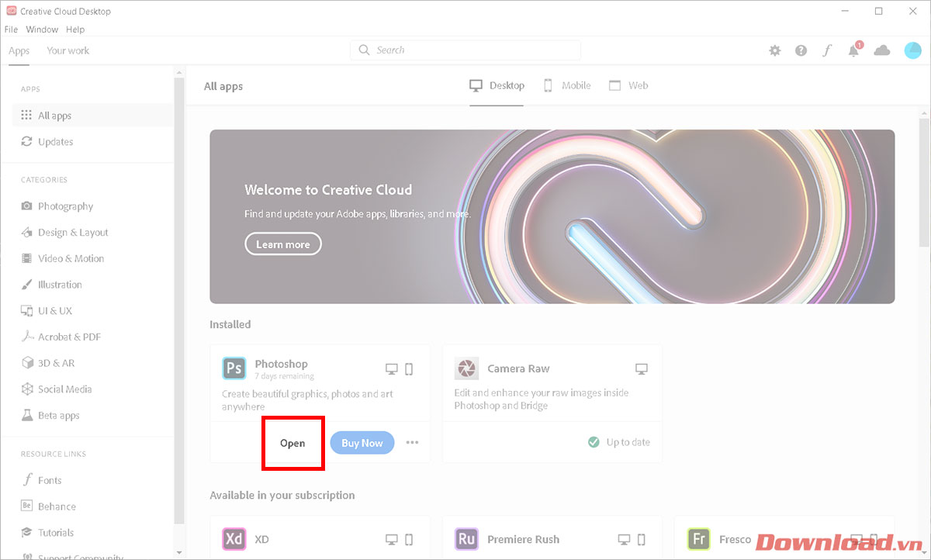Open Photoshop more options ellipsis
This screenshot has width=931, height=560.
pyautogui.click(x=412, y=443)
